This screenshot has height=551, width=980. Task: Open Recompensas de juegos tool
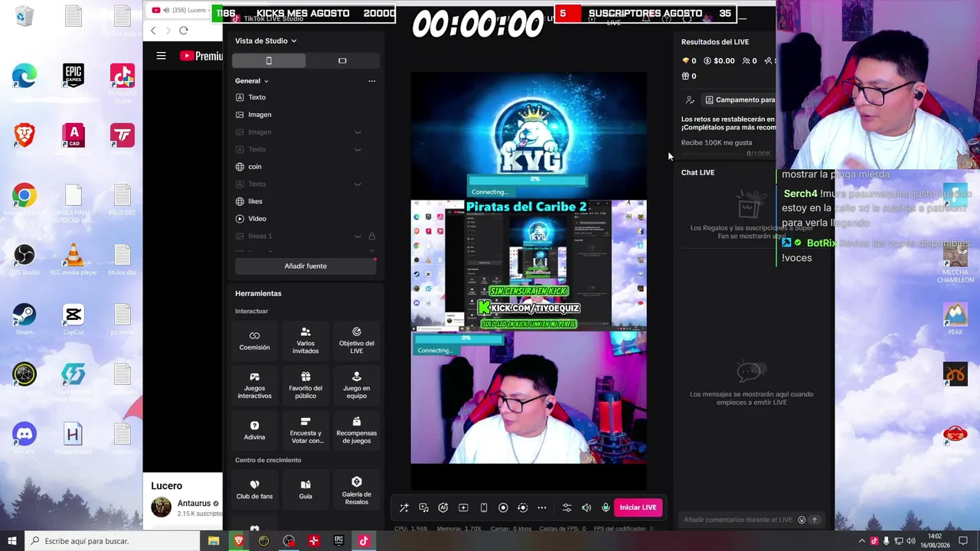(357, 431)
